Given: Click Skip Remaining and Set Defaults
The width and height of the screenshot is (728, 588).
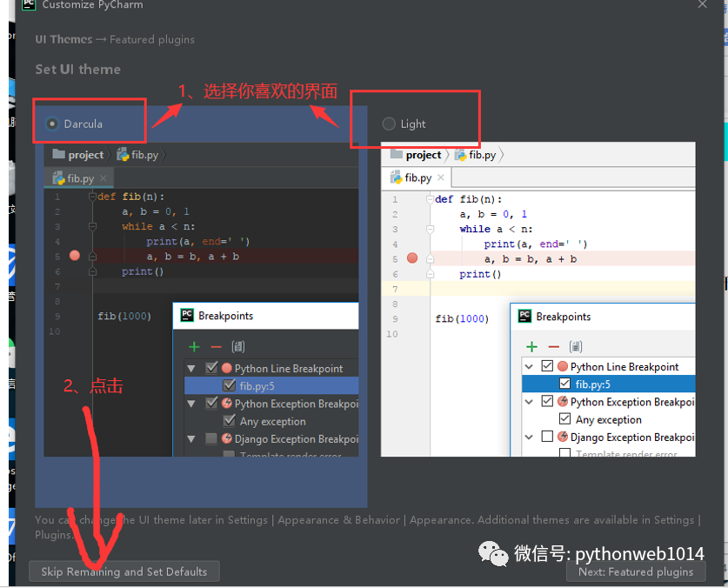Looking at the screenshot, I should click(x=124, y=571).
